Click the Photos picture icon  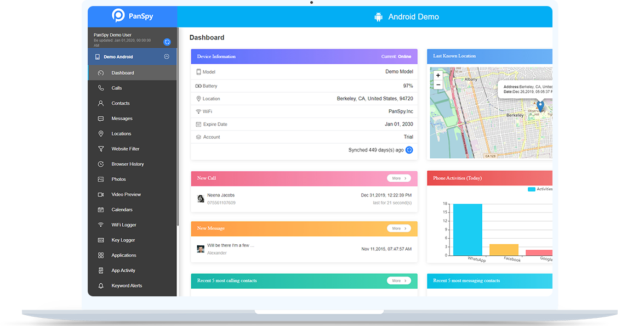coord(101,179)
